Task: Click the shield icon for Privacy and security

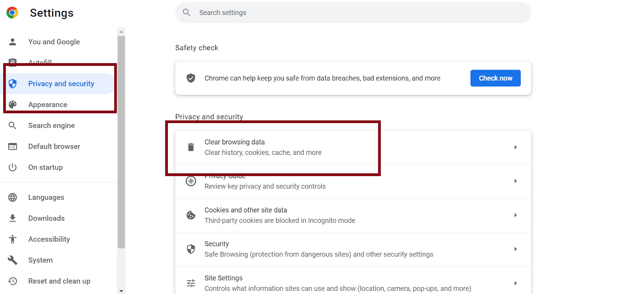Action: (x=13, y=84)
